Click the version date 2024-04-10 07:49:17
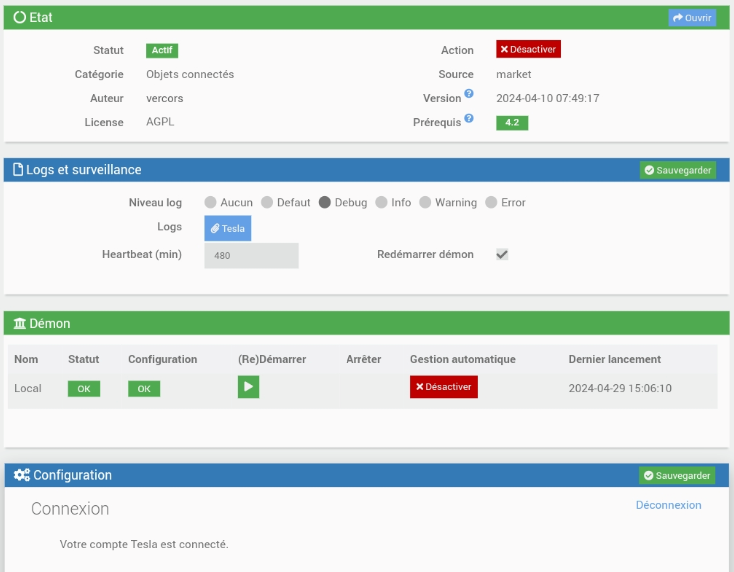Image resolution: width=734 pixels, height=572 pixels. [x=548, y=98]
